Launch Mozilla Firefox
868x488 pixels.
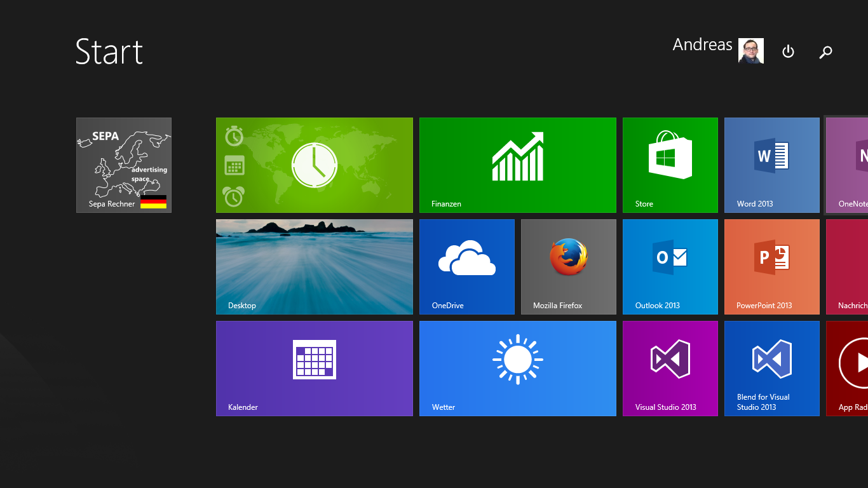pos(569,267)
